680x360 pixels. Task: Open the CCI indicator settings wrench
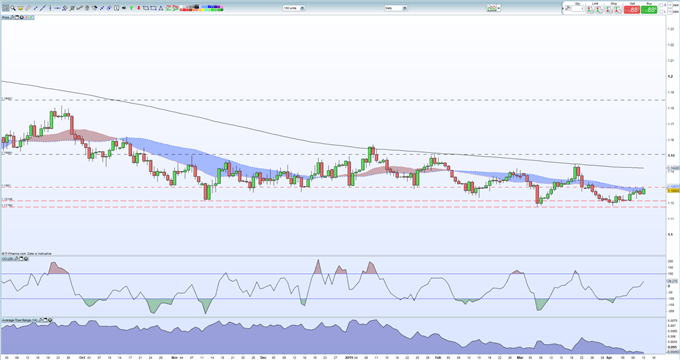pos(16,259)
